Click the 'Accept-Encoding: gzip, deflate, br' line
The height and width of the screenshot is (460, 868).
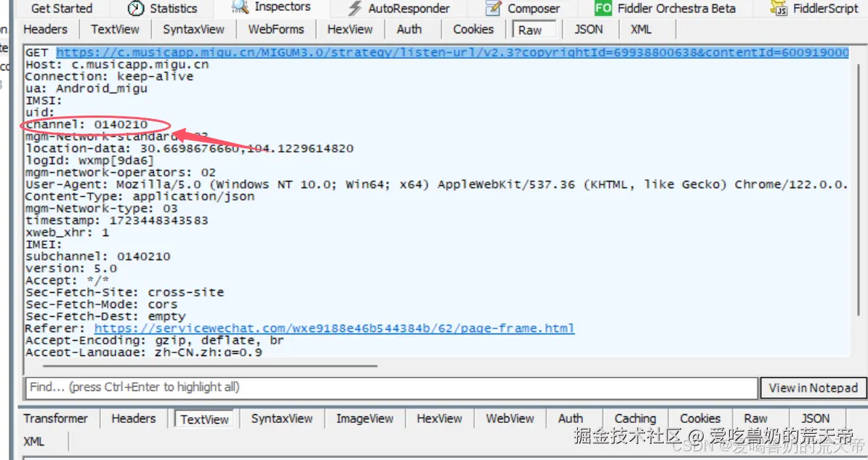(154, 340)
